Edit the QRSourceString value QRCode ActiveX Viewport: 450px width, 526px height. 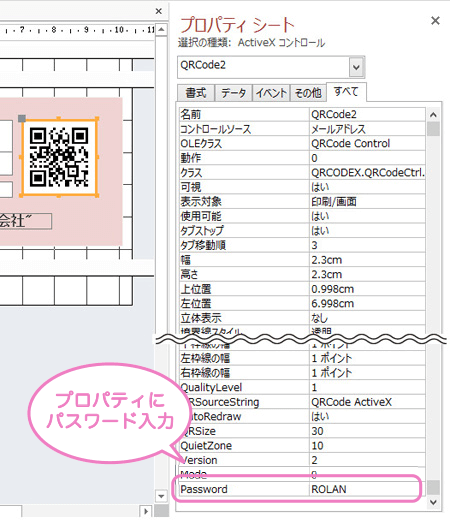coord(367,402)
